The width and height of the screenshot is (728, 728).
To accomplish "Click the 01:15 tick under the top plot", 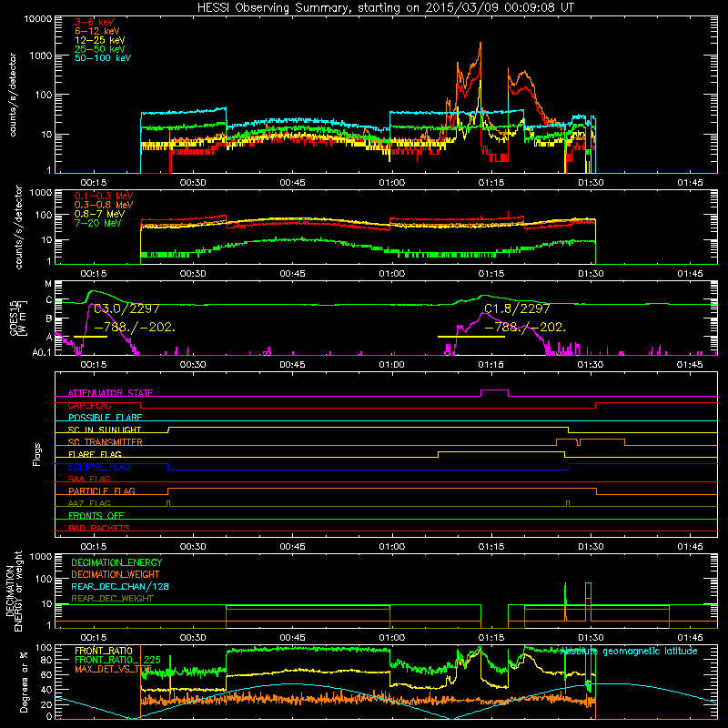I will pyautogui.click(x=491, y=183).
